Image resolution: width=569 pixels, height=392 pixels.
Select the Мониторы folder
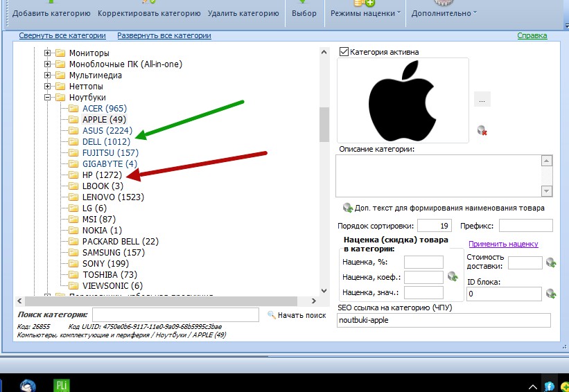89,53
